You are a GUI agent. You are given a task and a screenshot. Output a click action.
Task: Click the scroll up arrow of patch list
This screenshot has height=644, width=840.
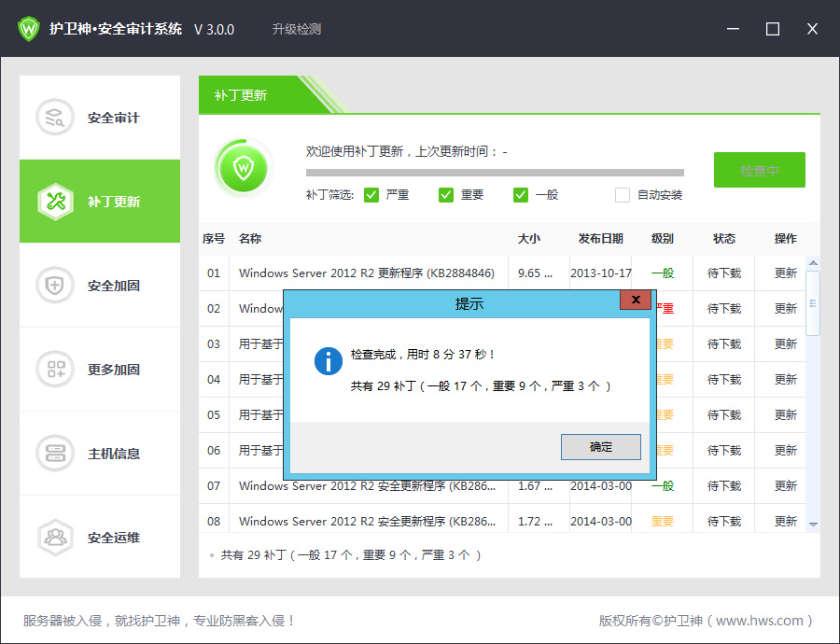(x=813, y=264)
